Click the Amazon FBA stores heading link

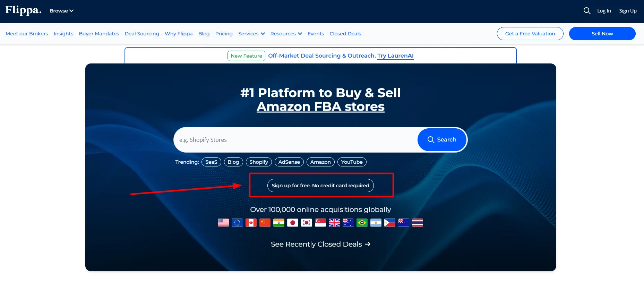(x=320, y=106)
